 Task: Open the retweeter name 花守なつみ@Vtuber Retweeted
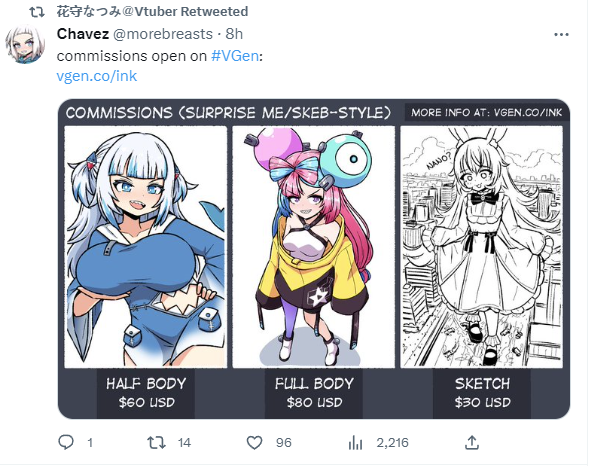(x=152, y=12)
